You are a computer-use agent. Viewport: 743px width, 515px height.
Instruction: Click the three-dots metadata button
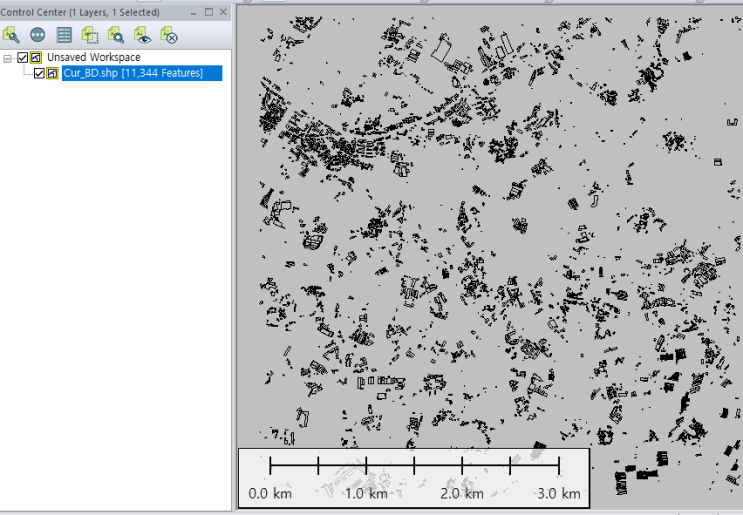[x=37, y=35]
